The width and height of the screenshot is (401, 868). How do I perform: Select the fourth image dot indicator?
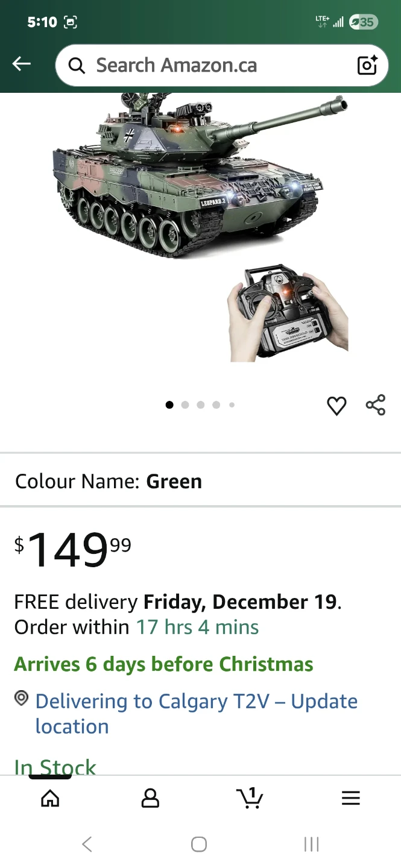[216, 405]
